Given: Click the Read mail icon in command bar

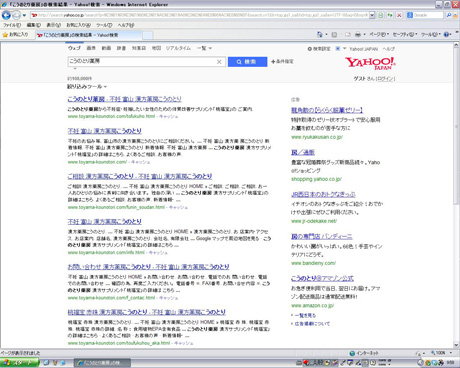Looking at the screenshot, I should (348, 35).
